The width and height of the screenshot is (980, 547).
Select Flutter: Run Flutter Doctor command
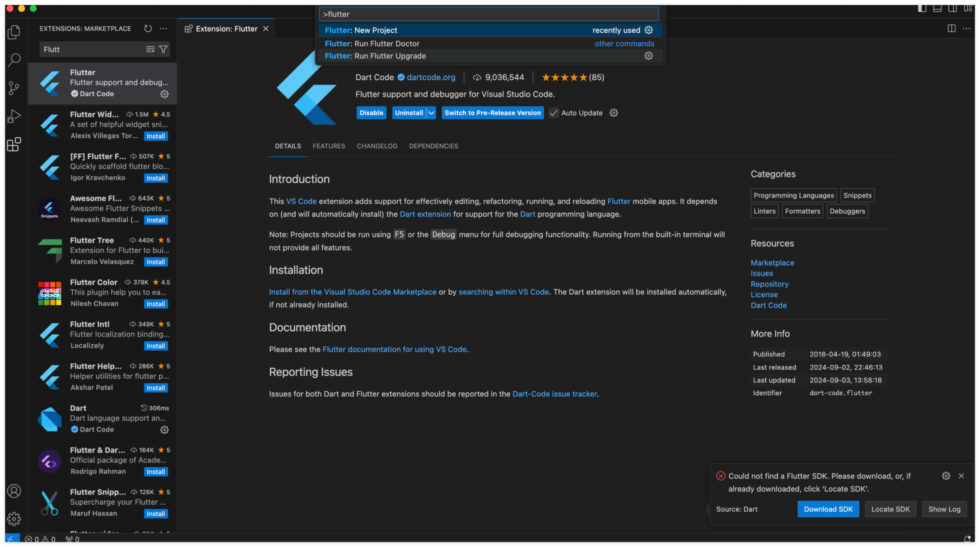click(x=372, y=44)
